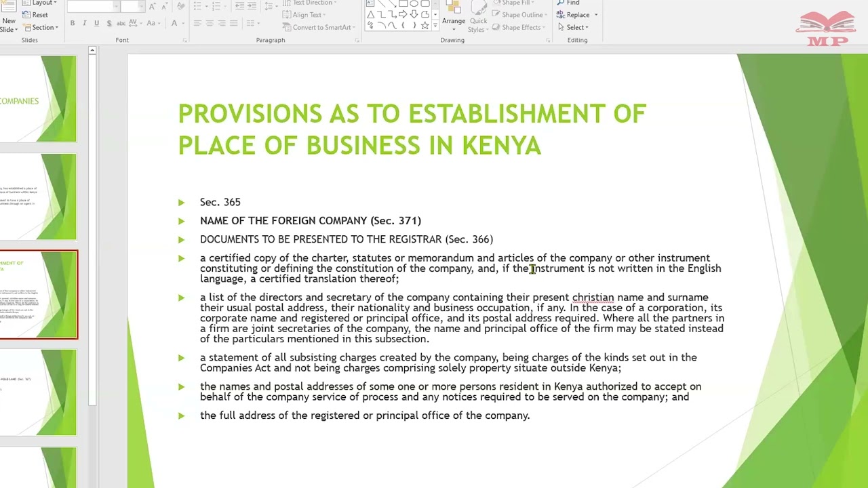Viewport: 868px width, 488px height.
Task: Open the numbering list dropdown
Action: pos(220,6)
